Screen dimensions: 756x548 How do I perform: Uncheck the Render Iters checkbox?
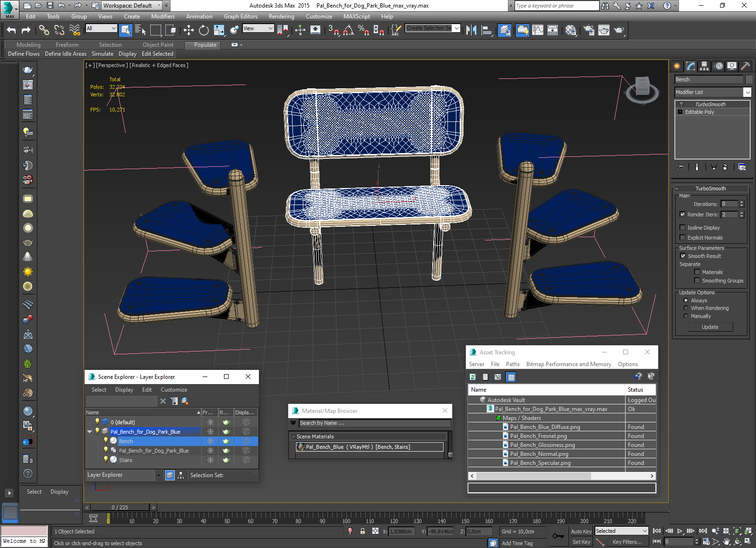(682, 214)
